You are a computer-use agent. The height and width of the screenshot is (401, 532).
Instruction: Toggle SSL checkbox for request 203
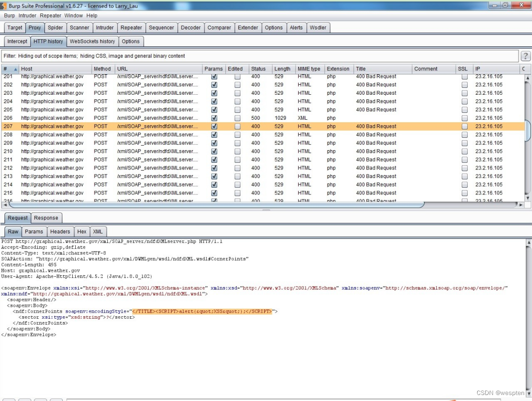pyautogui.click(x=465, y=93)
